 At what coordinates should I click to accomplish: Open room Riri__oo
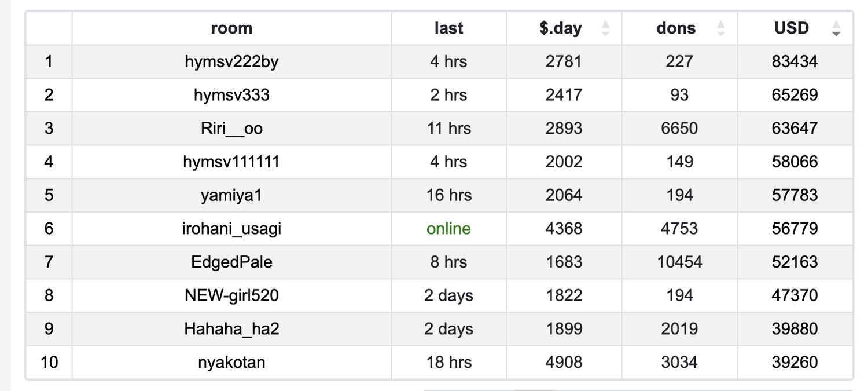click(x=231, y=128)
